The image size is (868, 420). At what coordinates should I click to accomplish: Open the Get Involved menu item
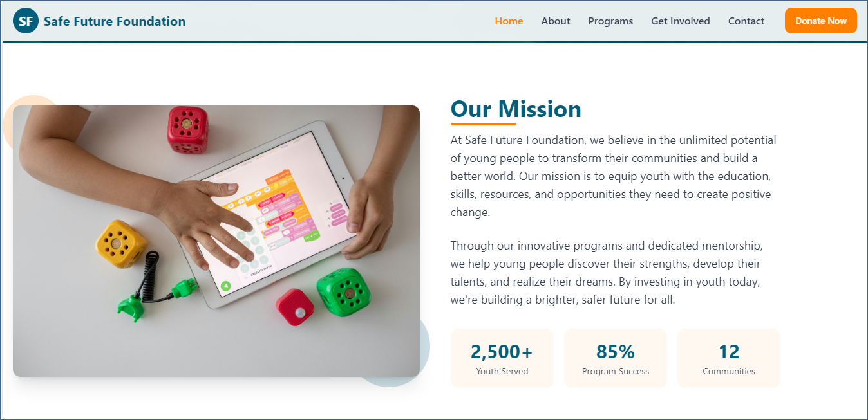[681, 21]
